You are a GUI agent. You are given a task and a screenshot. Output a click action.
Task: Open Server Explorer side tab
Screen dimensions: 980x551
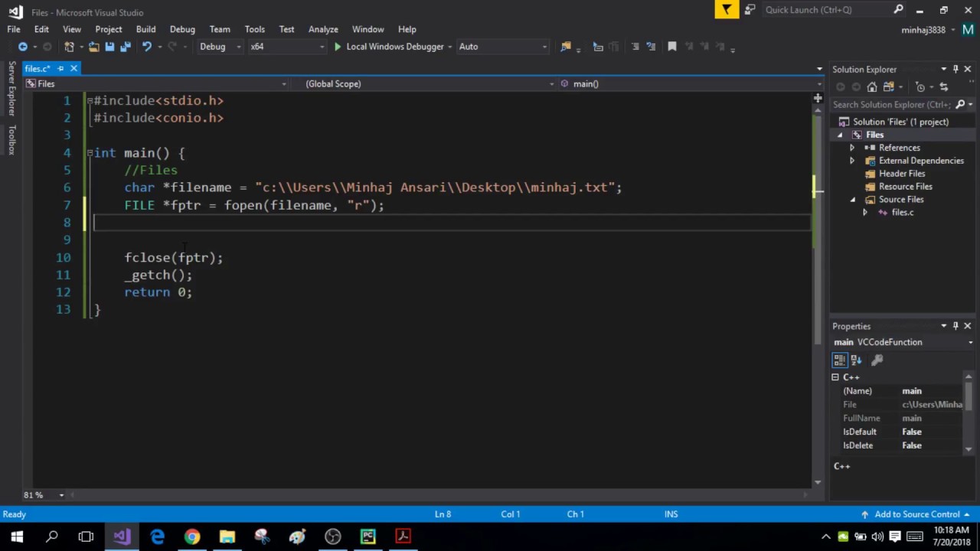[11, 89]
